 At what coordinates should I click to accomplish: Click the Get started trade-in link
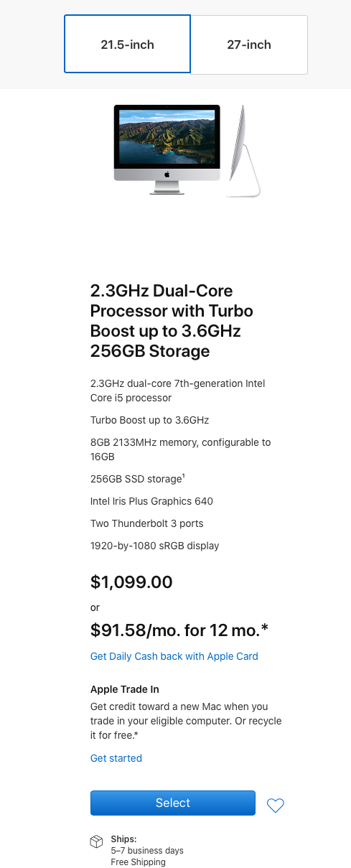[116, 758]
